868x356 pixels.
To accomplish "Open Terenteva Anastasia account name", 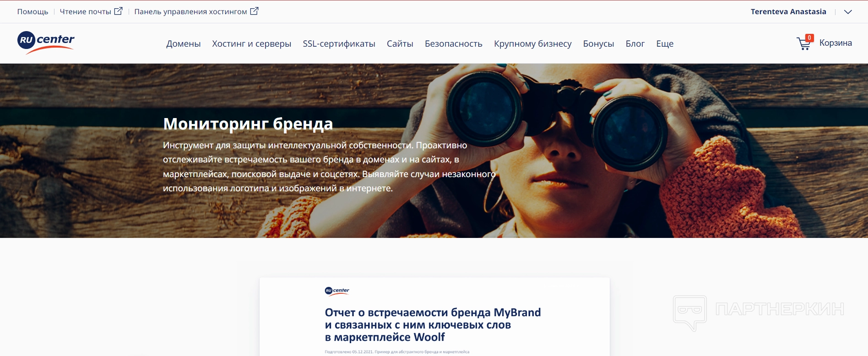I will click(x=788, y=11).
